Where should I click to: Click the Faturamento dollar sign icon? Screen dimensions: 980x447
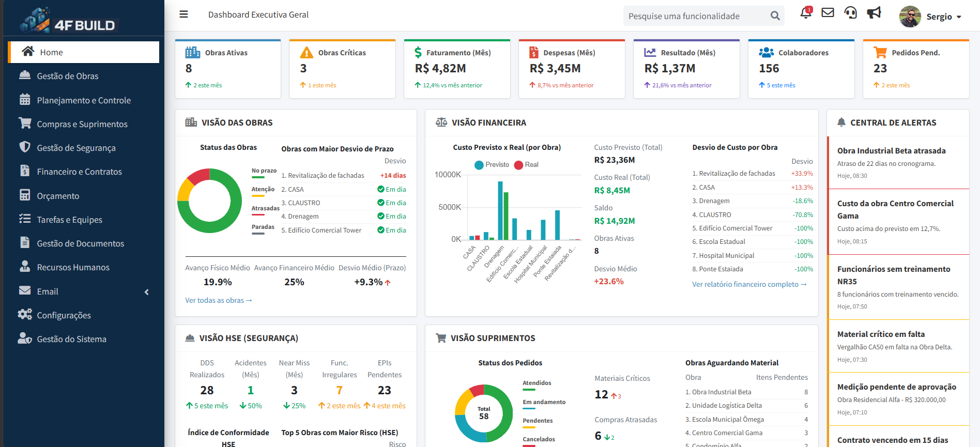pos(418,53)
